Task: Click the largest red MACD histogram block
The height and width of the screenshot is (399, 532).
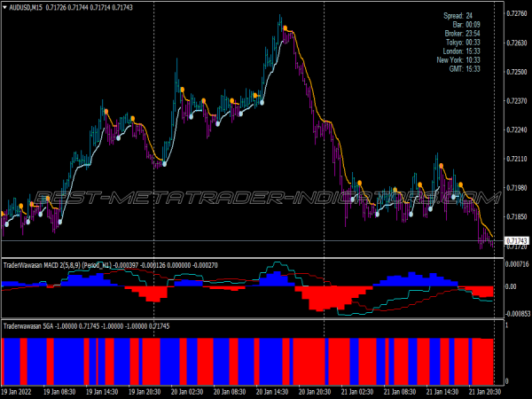Action: pos(334,298)
